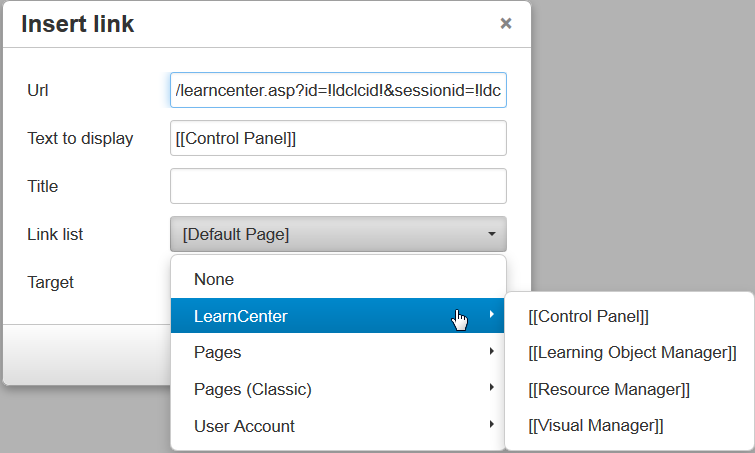755x453 pixels.
Task: Open the Link list dropdown
Action: (338, 234)
